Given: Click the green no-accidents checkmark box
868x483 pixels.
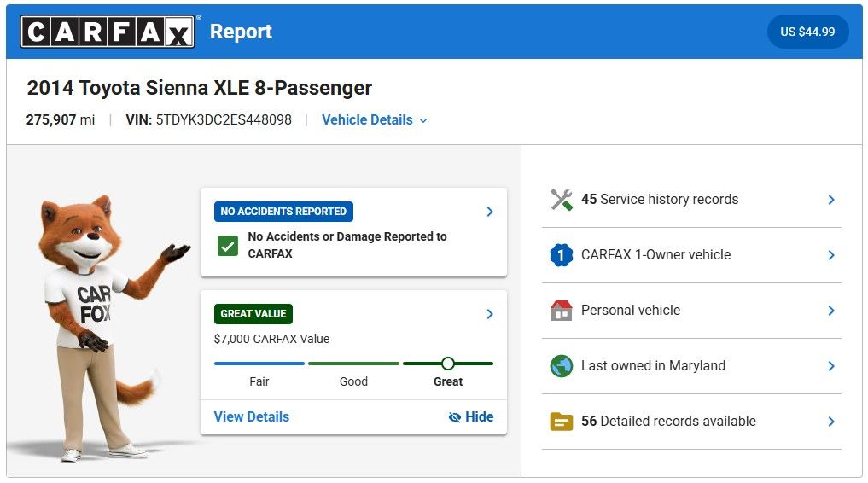Looking at the screenshot, I should [x=228, y=246].
